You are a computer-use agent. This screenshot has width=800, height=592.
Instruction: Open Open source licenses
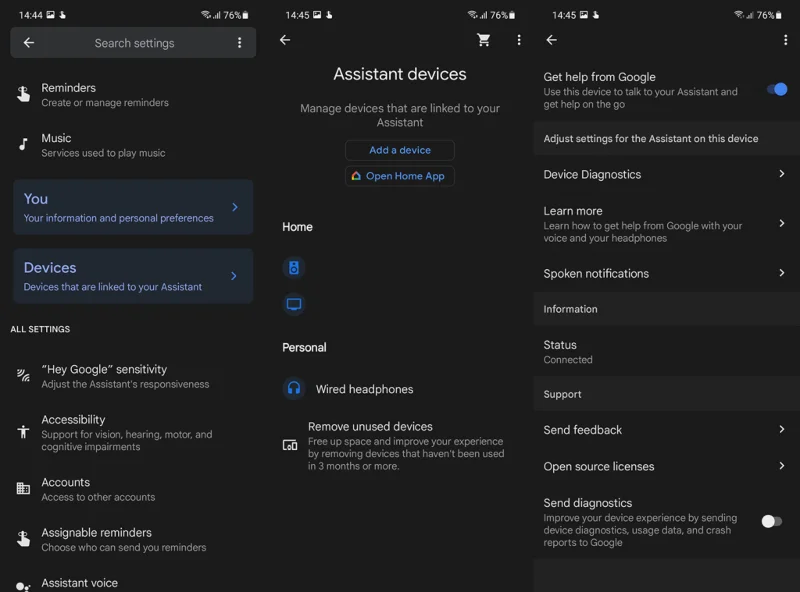(x=667, y=466)
